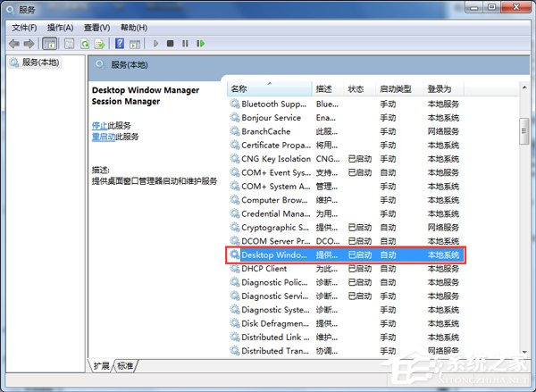Click the scrollbar up arrow in services list
536x392 pixels.
pyautogui.click(x=524, y=88)
